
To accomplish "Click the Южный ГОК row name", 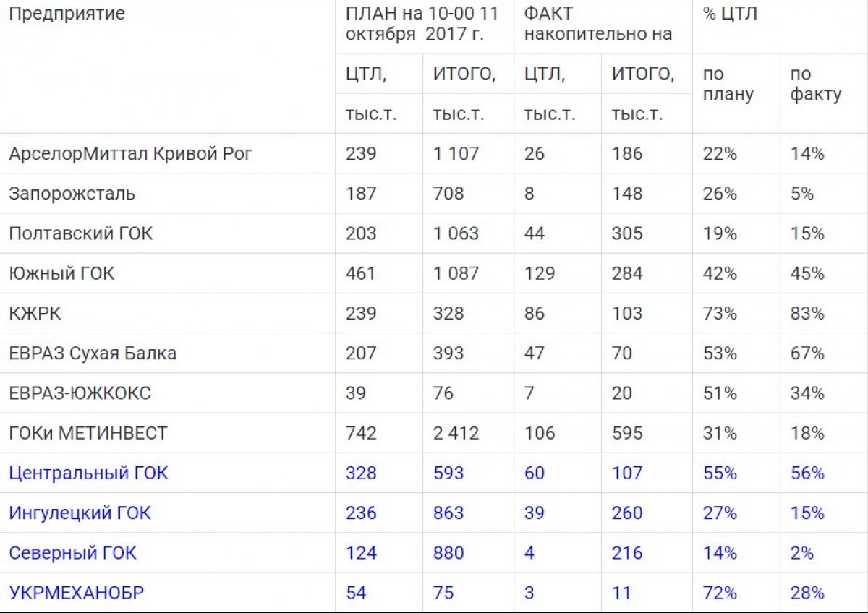I will 61,273.
